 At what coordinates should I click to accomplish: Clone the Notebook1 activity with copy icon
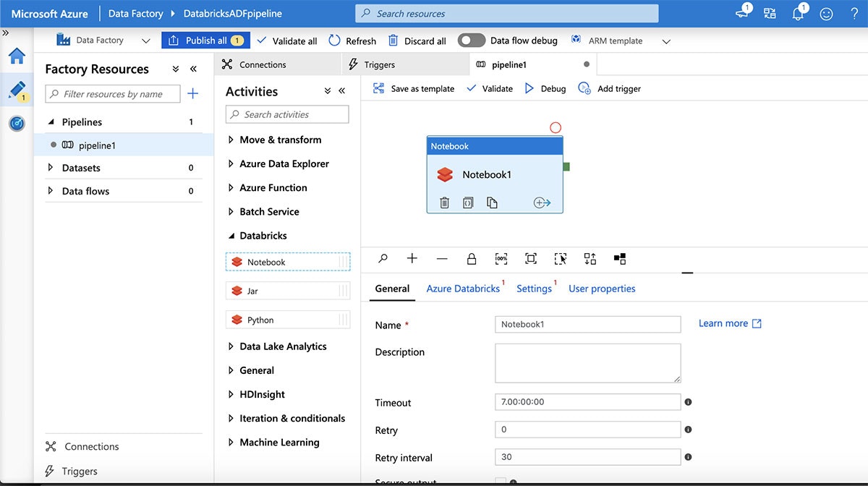pos(492,202)
